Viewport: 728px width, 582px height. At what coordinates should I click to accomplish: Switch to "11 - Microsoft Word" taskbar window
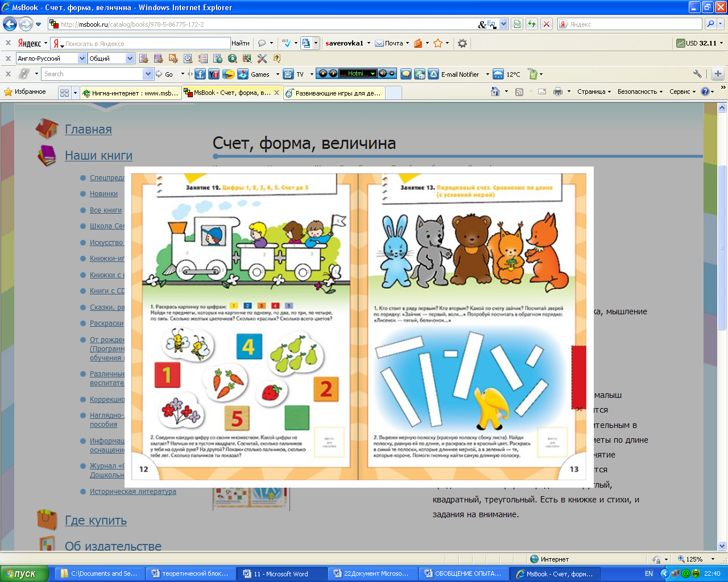tap(282, 573)
